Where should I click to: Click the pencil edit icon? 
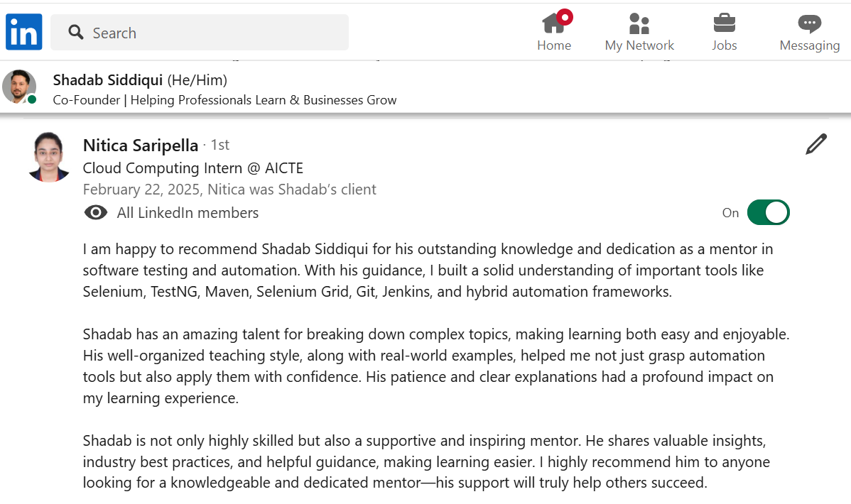pos(816,144)
